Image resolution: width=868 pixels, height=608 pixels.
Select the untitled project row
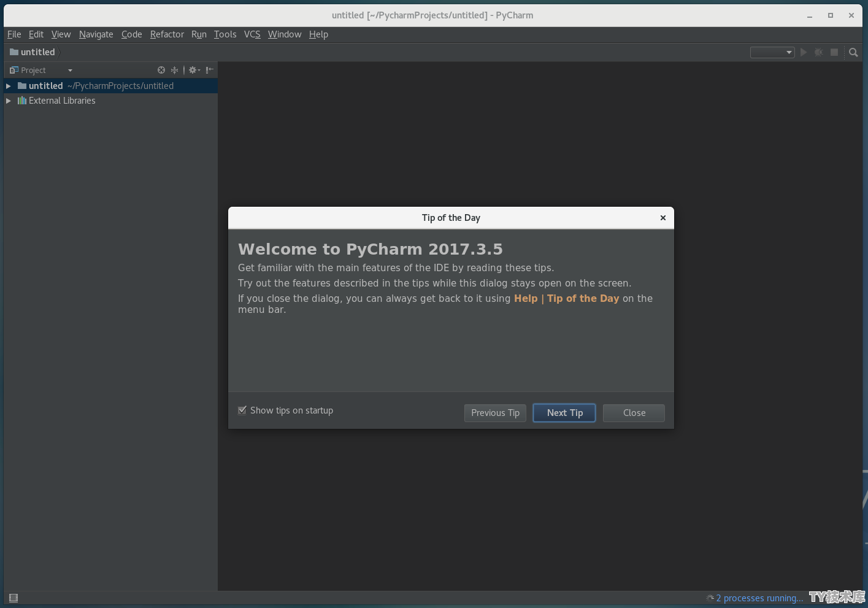110,86
